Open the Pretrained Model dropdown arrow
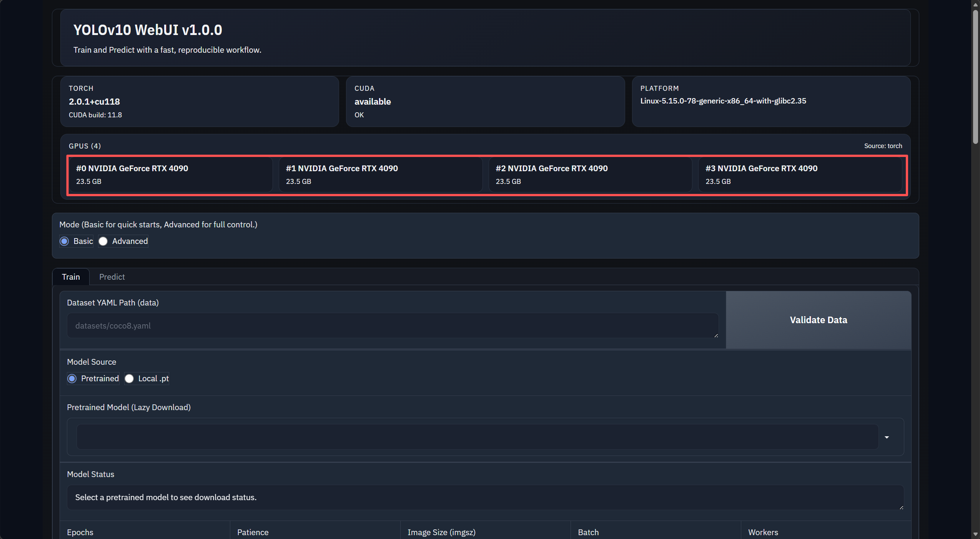The height and width of the screenshot is (539, 980). pyautogui.click(x=887, y=437)
